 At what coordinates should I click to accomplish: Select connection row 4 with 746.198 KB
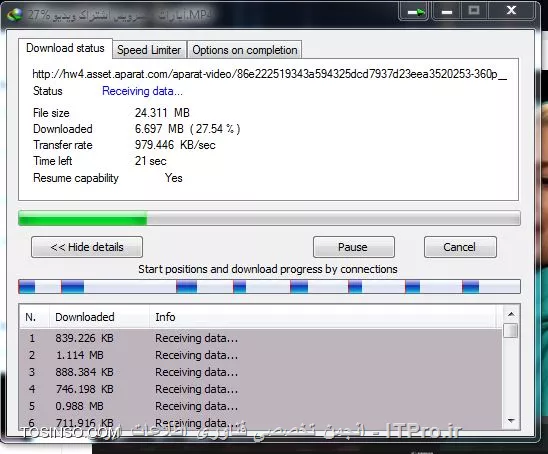pos(261,389)
